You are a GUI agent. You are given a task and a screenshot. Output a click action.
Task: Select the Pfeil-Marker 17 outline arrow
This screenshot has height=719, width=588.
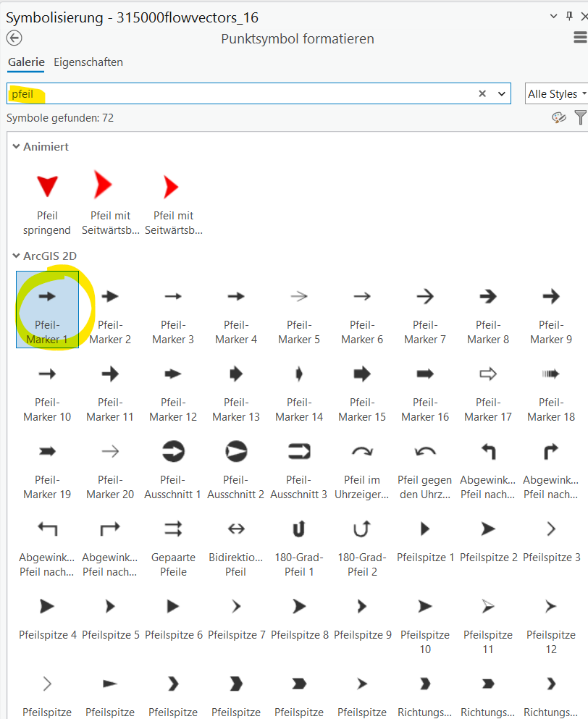click(x=488, y=387)
